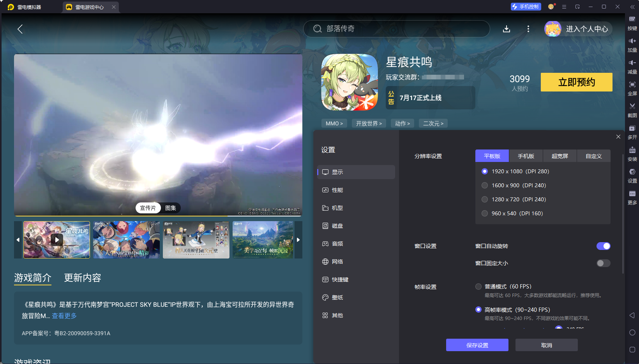Screen dimensions: 639x364
Task: Open the 显示 settings section
Action: coord(356,172)
